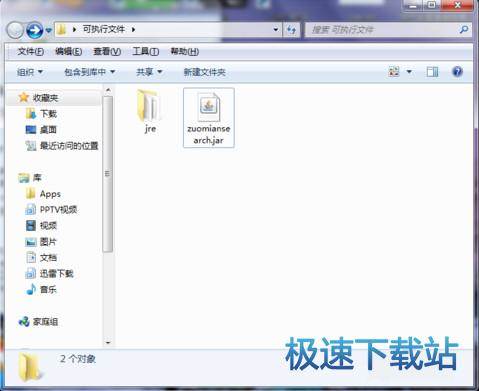Viewport: 479px width, 391px height.
Task: Click the picture icon beside 图片
Action: [x=31, y=242]
